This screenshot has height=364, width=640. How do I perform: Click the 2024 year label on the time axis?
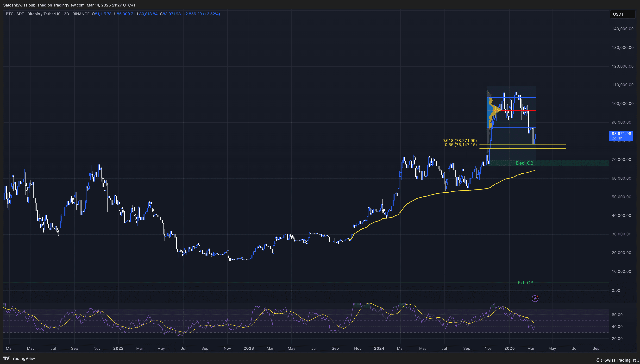tap(379, 348)
